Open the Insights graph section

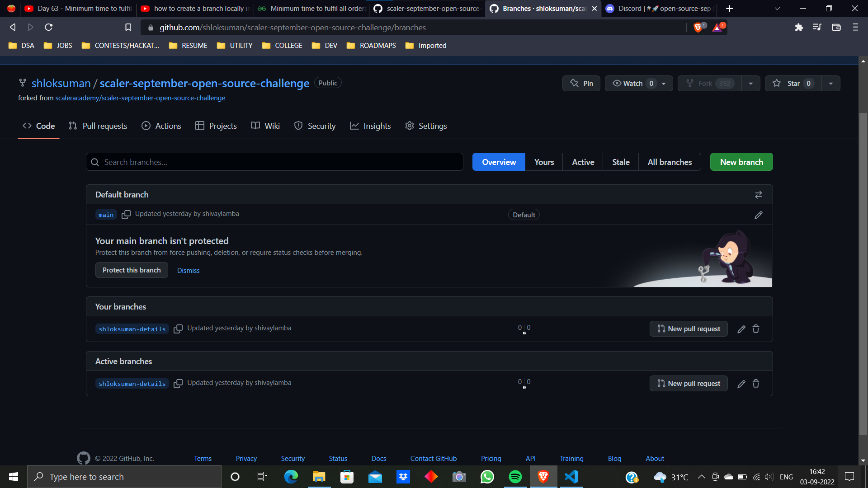[370, 126]
